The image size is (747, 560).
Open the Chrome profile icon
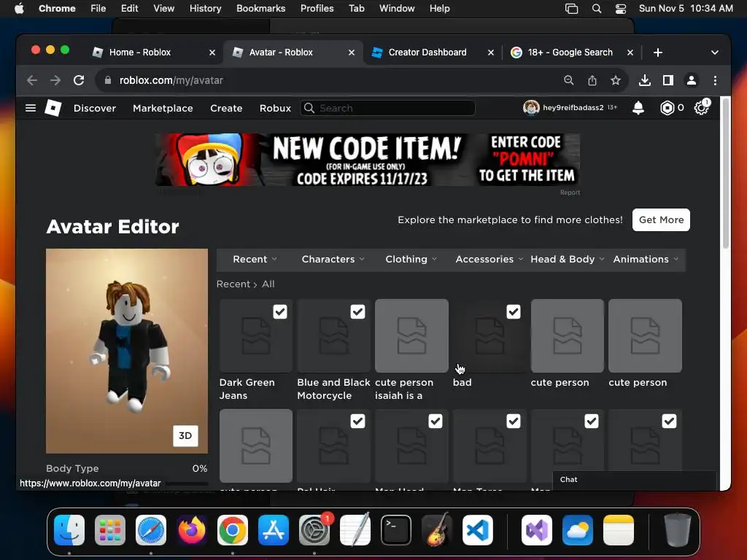(x=692, y=80)
